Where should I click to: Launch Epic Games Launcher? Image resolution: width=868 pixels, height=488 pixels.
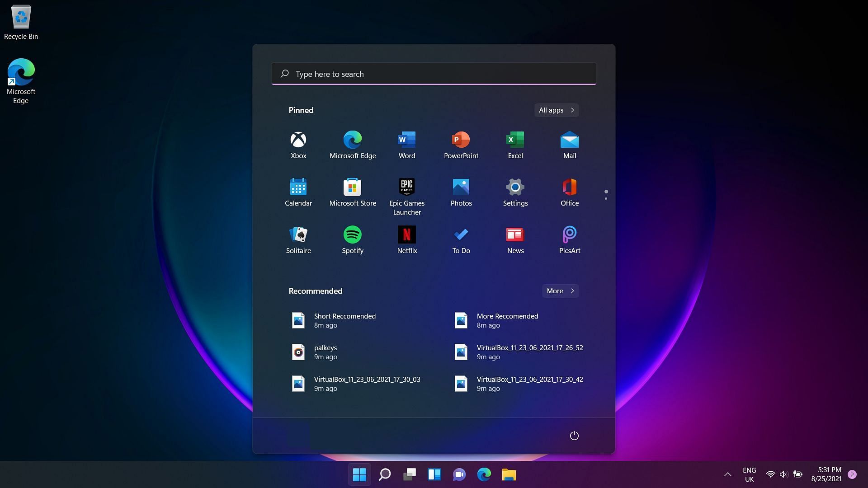[x=406, y=187]
